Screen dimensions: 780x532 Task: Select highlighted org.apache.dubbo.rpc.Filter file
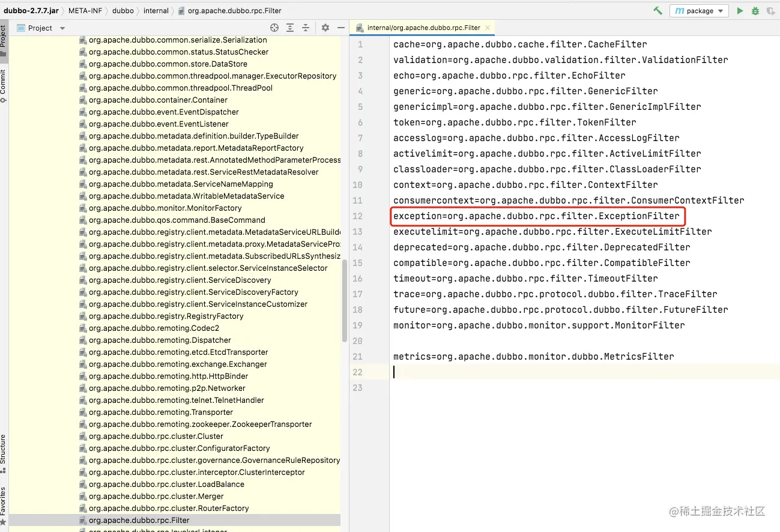click(x=139, y=520)
